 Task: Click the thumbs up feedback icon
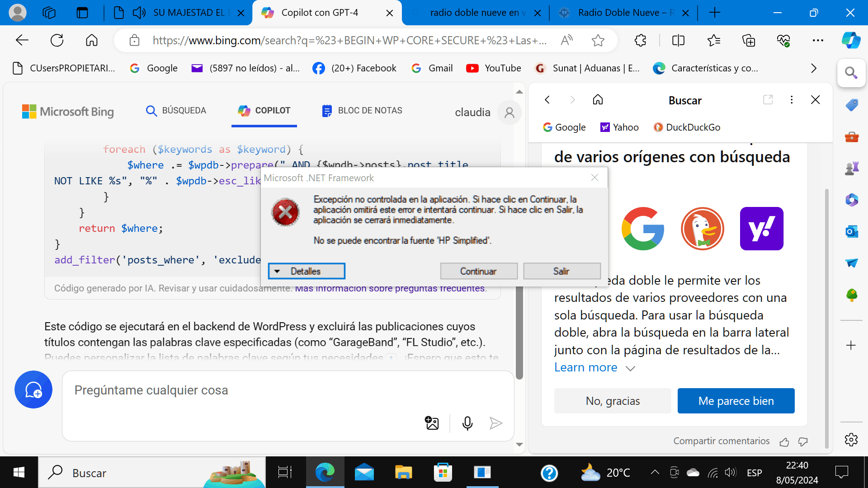click(x=784, y=442)
